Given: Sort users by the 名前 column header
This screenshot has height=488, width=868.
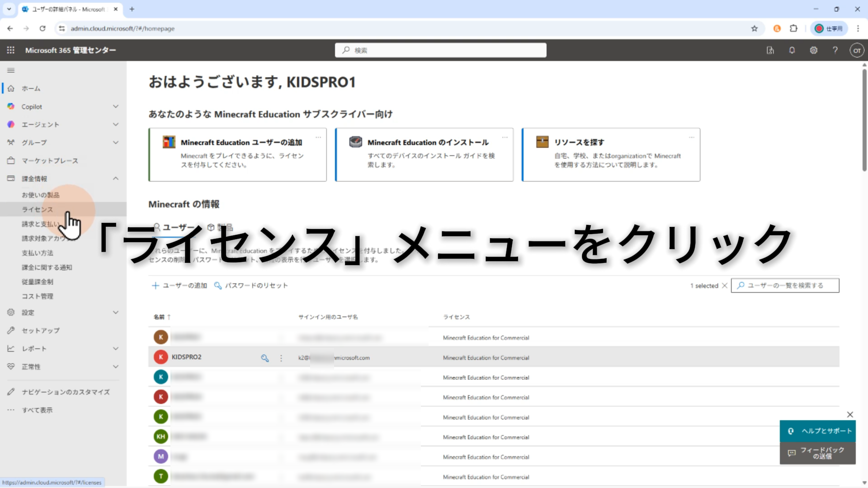Looking at the screenshot, I should (x=159, y=317).
